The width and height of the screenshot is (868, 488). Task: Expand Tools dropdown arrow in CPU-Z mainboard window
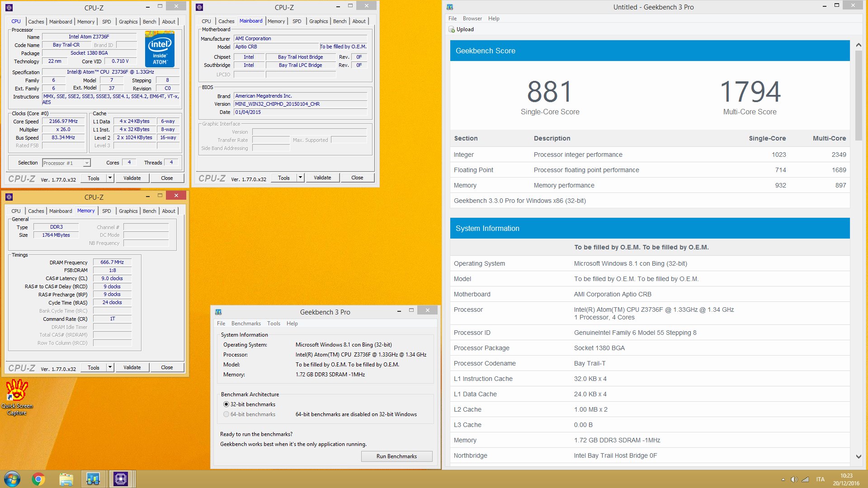point(300,178)
